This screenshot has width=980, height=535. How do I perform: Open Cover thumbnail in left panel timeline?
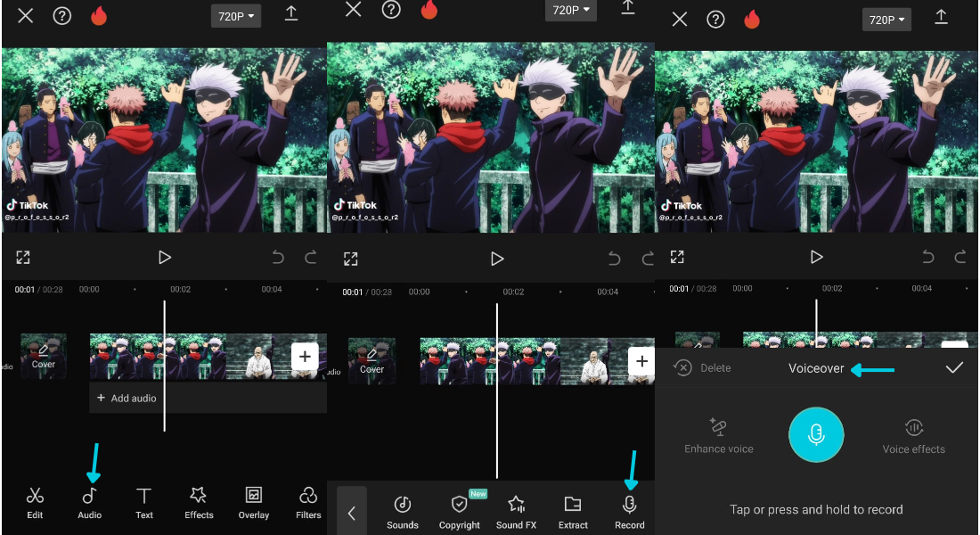click(44, 356)
